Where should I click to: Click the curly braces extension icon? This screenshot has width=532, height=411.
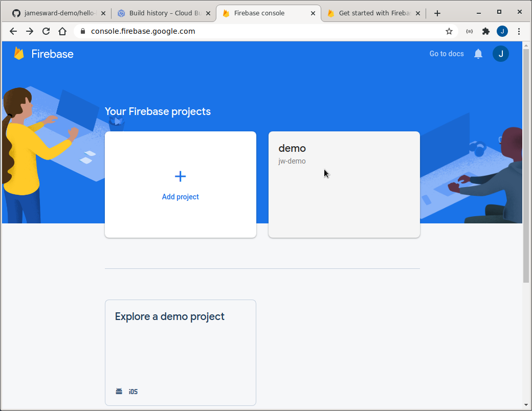click(x=470, y=31)
